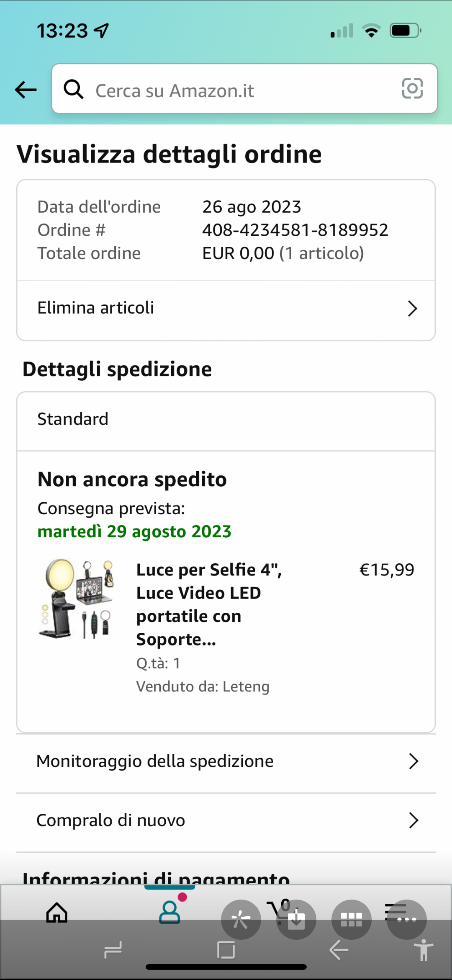Open Compralo di nuovo
Image resolution: width=452 pixels, height=980 pixels.
(226, 820)
